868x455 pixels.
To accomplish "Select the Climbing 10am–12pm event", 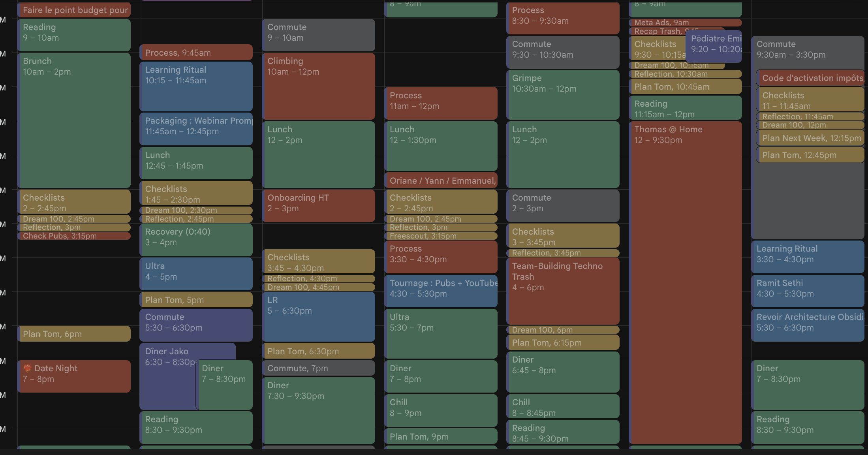I will (x=318, y=86).
